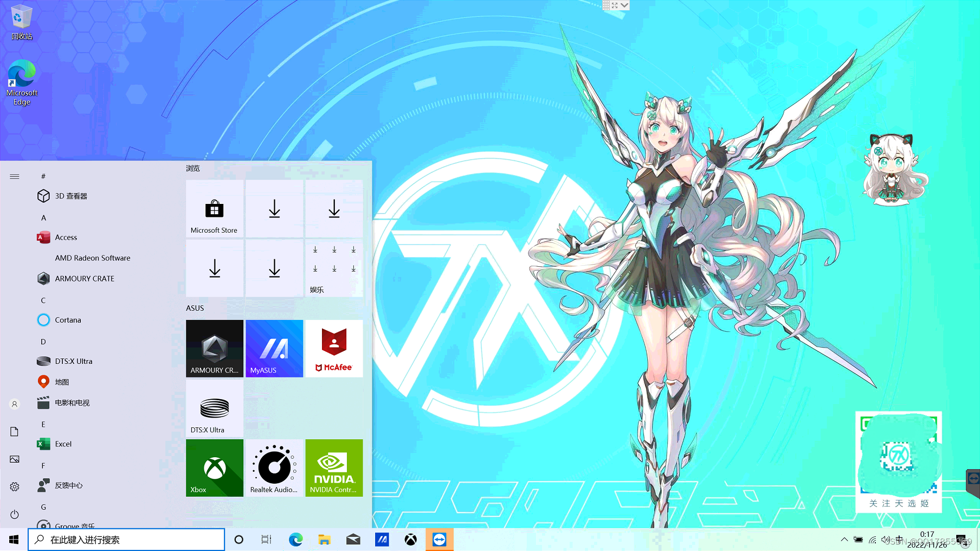
Task: Open the Xbox tile
Action: click(215, 468)
